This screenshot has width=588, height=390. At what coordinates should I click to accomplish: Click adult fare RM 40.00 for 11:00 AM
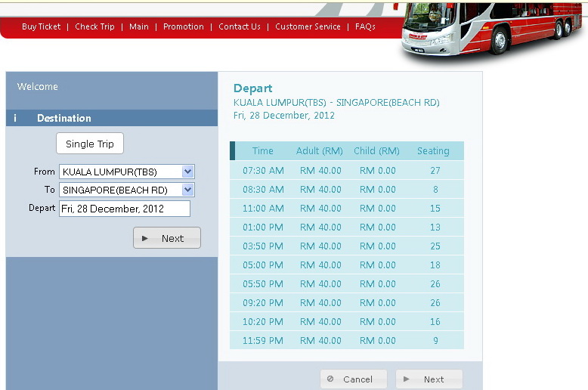coord(320,208)
